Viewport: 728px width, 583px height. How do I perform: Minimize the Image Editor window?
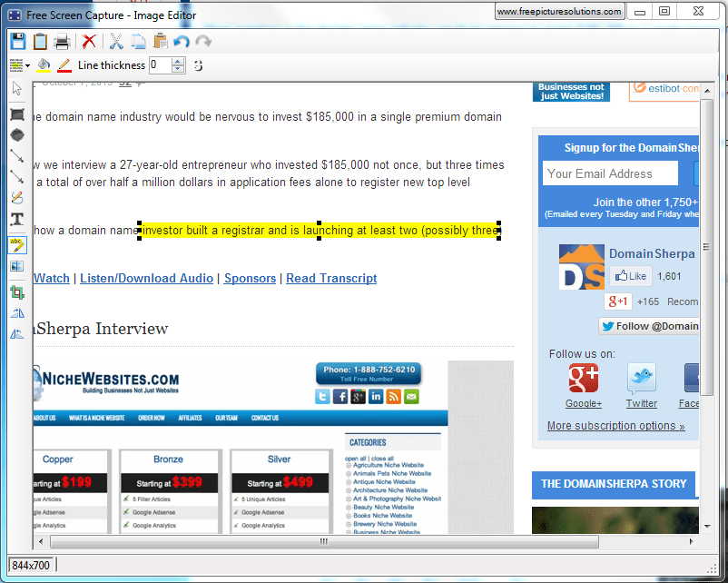(640, 11)
